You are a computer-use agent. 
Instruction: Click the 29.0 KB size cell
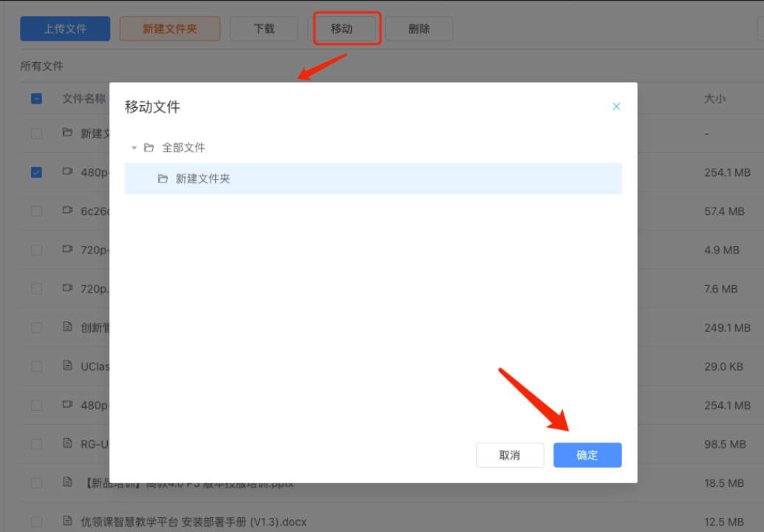click(x=723, y=366)
